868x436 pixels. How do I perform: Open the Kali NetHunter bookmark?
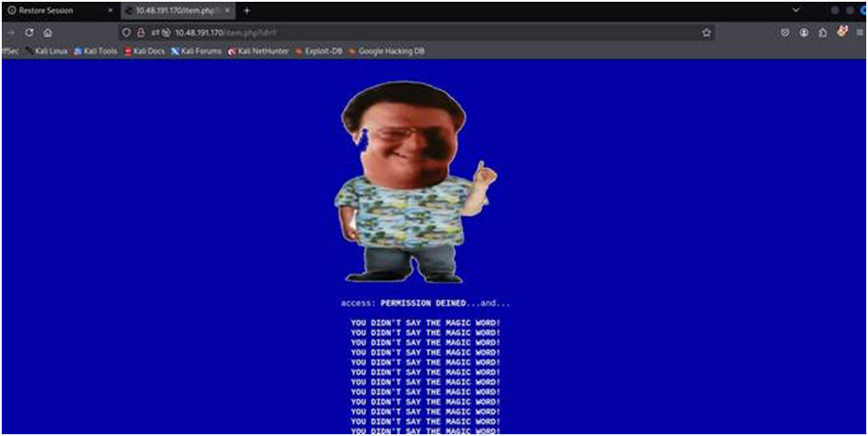click(259, 51)
